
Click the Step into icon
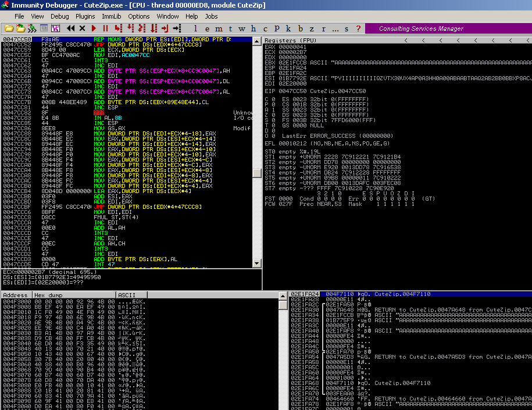pyautogui.click(x=118, y=28)
